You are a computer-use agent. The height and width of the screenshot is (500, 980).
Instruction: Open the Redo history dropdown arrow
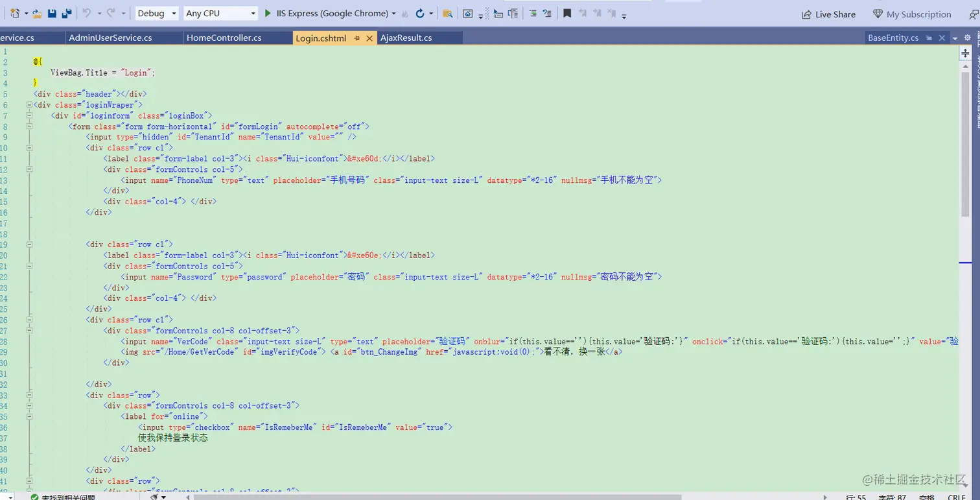click(122, 14)
